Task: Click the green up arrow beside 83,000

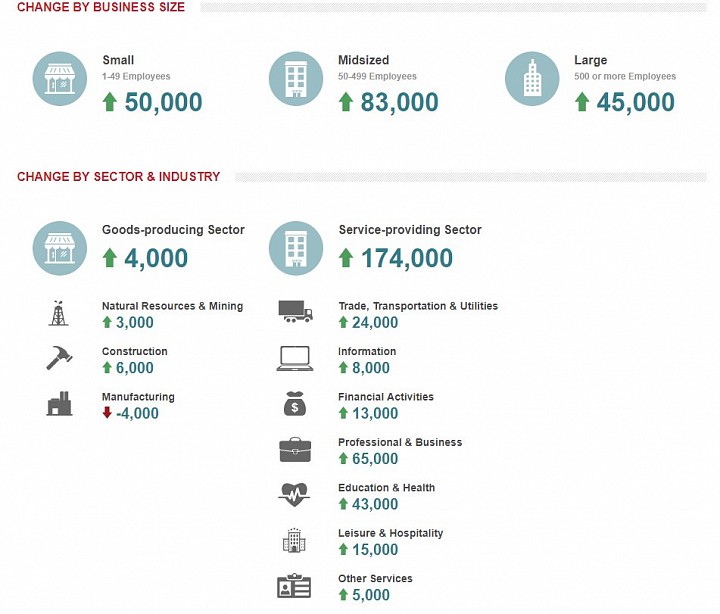Action: pos(346,101)
